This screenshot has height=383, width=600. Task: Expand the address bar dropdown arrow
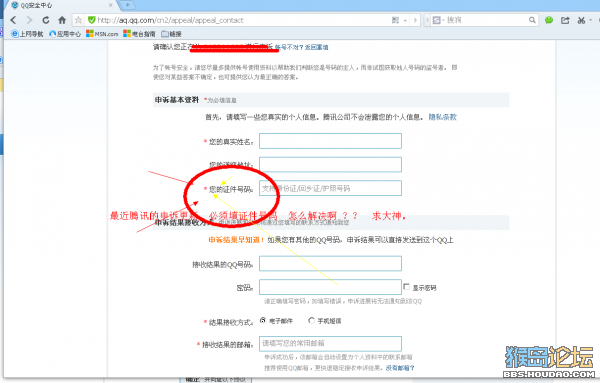point(405,20)
